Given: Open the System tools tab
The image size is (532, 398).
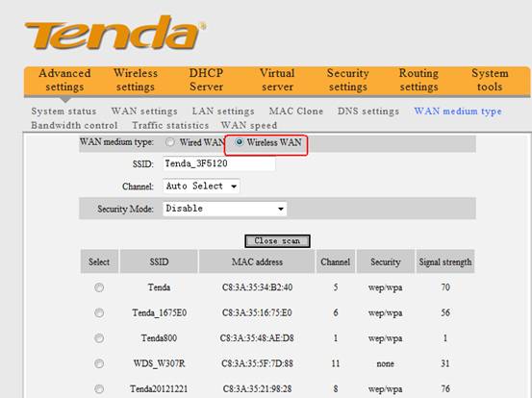Looking at the screenshot, I should pyautogui.click(x=490, y=80).
